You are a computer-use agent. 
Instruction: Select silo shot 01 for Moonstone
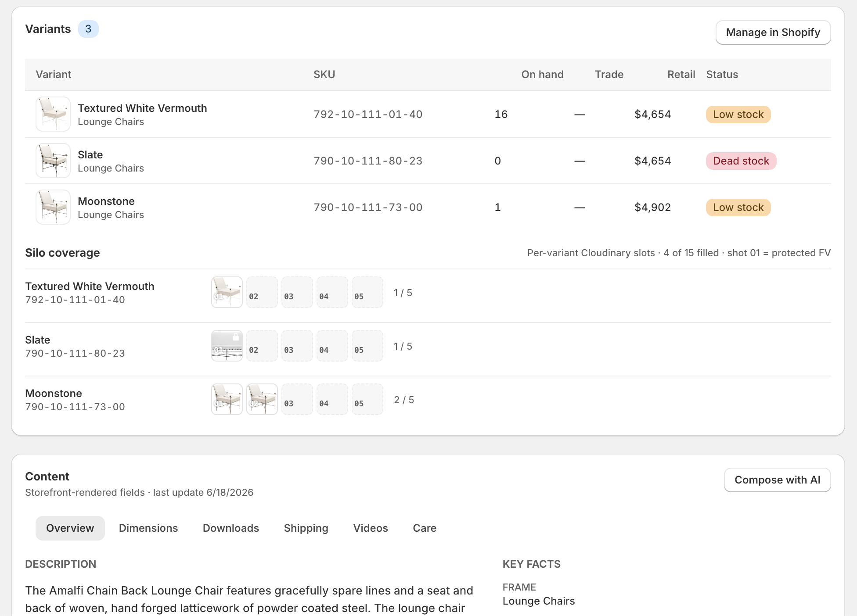coord(227,399)
